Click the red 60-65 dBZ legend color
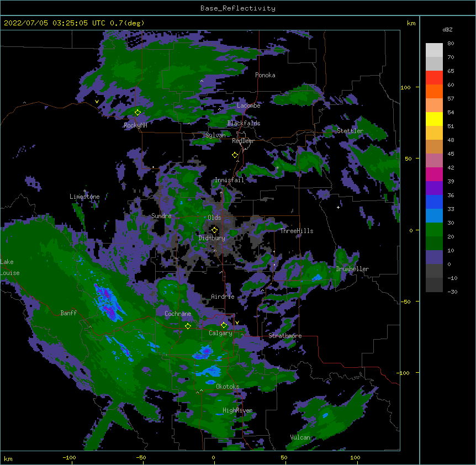Viewport: 476px width, 465px height. click(x=434, y=78)
